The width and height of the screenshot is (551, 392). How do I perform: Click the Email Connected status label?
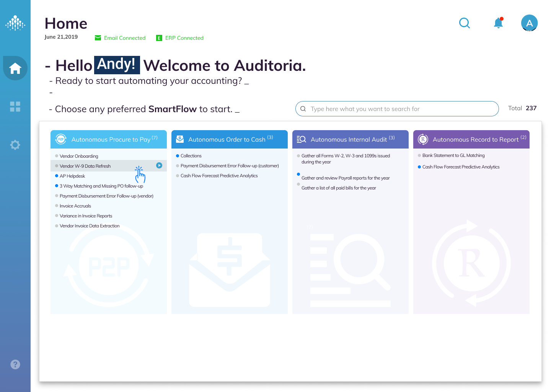(125, 38)
